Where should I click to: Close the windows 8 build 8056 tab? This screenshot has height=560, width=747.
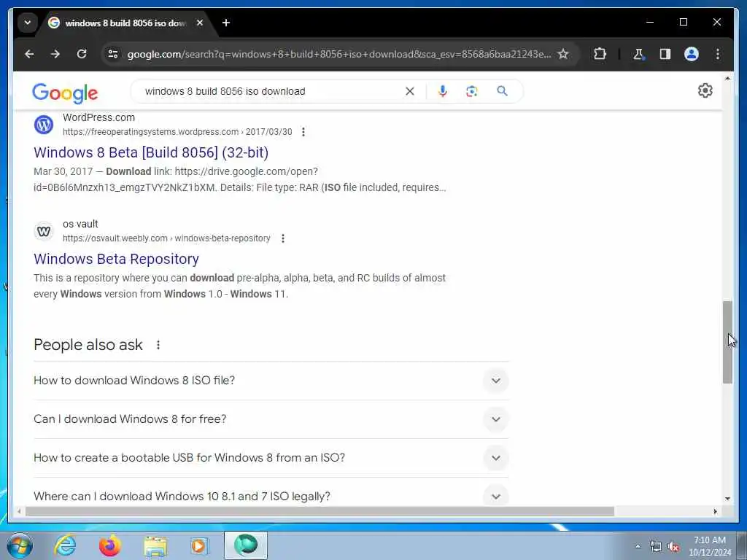coord(200,23)
